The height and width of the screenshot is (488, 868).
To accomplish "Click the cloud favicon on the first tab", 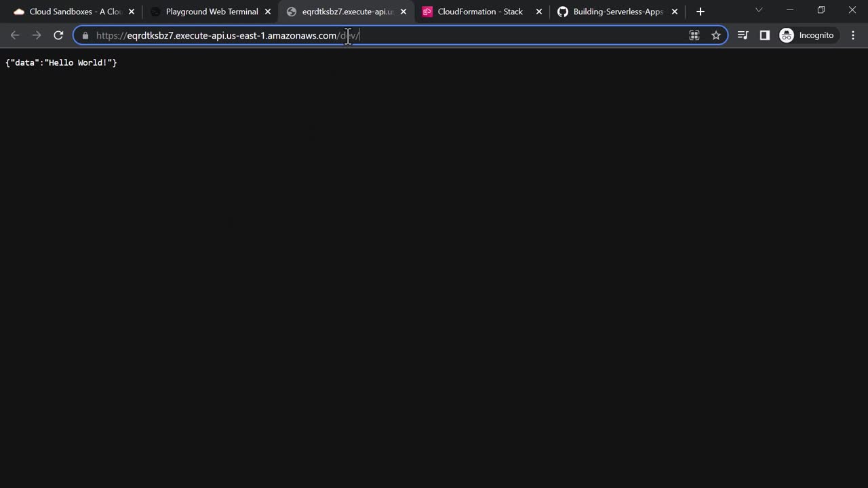I will click(19, 12).
